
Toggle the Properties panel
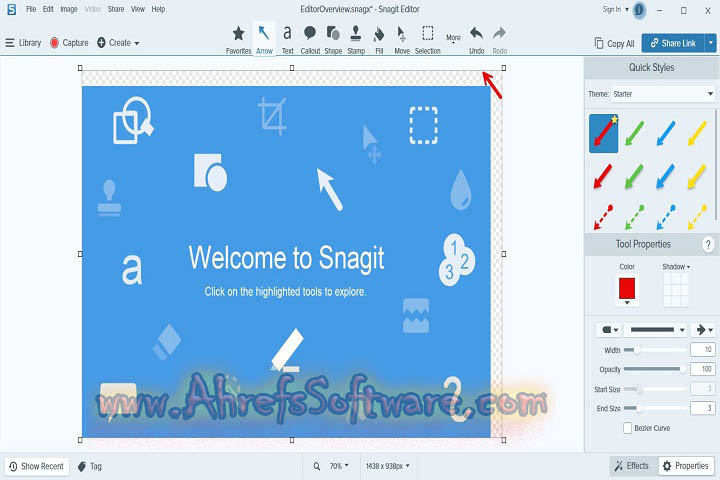click(684, 466)
